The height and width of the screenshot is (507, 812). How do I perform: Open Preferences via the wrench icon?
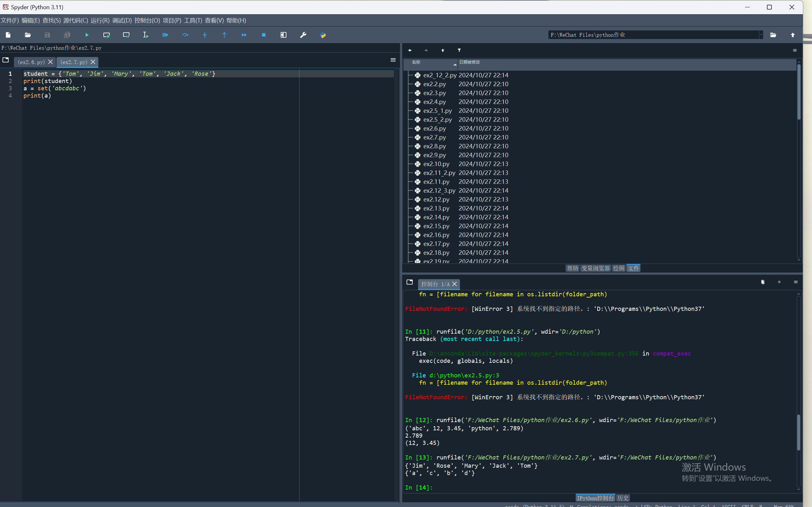coord(303,35)
